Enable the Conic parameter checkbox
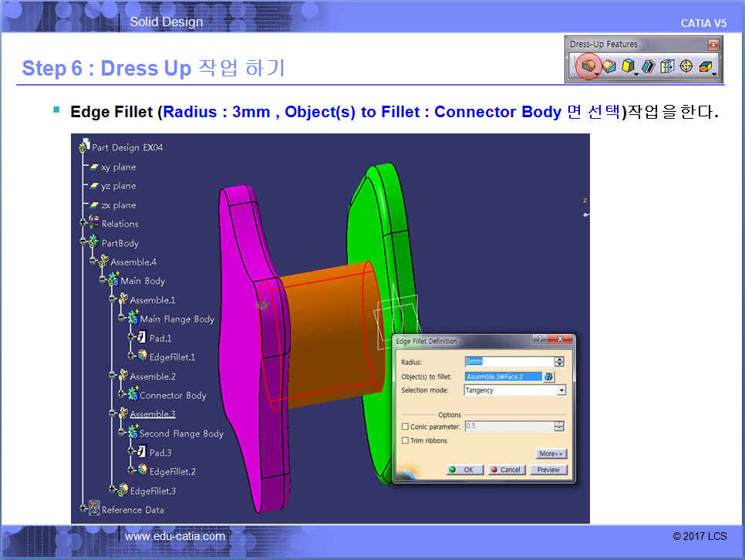 (406, 427)
